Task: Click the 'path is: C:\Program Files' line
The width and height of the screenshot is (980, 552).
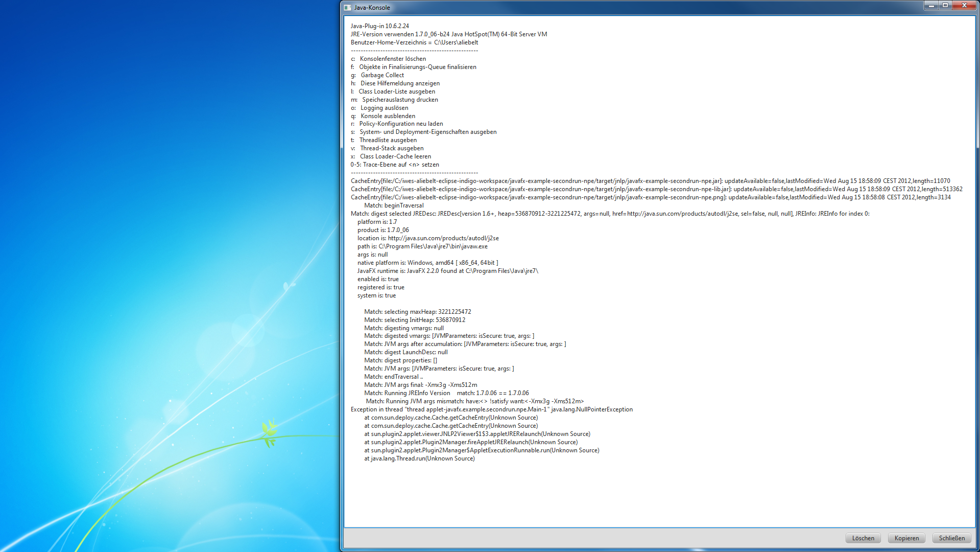Action: (x=422, y=246)
